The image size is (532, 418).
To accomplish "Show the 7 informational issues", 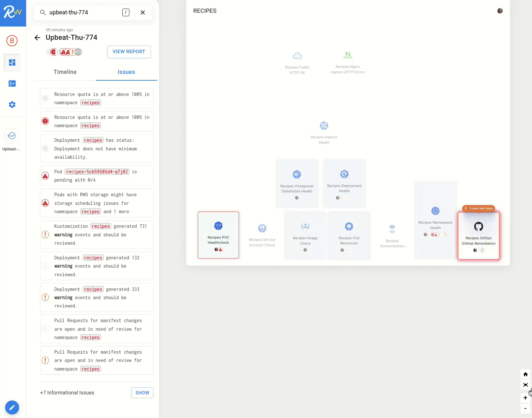I will [x=142, y=393].
